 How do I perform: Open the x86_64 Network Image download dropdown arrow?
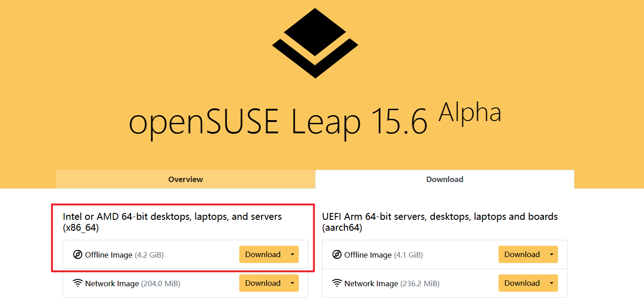click(x=292, y=283)
